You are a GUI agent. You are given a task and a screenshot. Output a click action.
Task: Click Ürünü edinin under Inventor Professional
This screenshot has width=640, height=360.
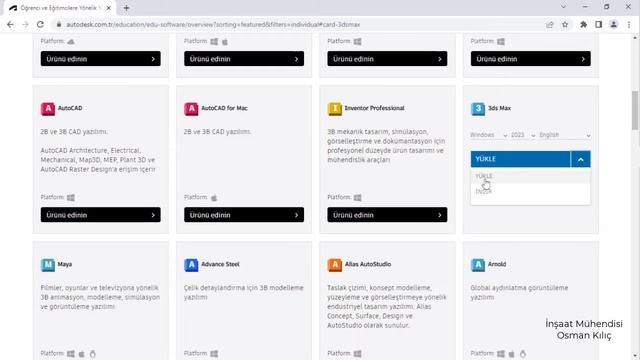pos(387,215)
